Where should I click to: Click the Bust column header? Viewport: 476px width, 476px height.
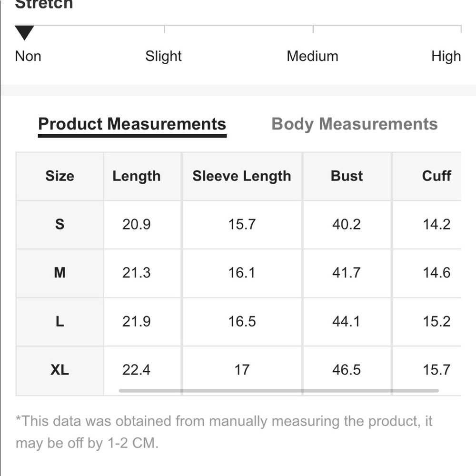[x=347, y=176]
